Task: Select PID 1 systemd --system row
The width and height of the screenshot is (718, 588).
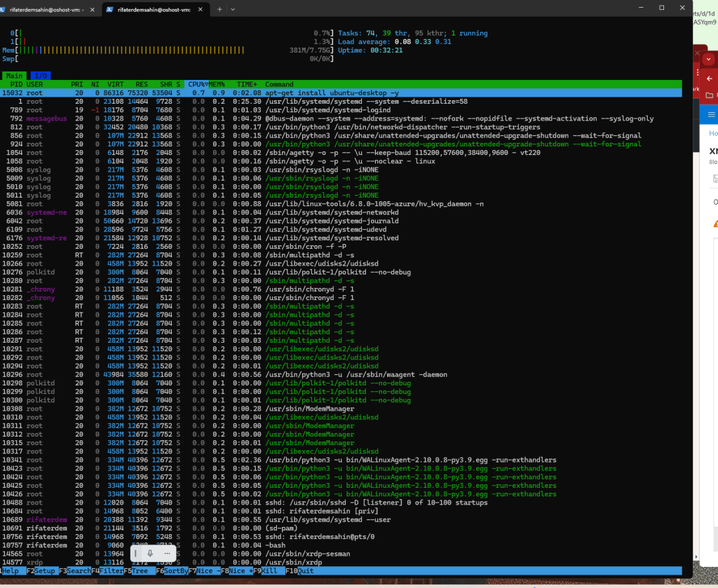Action: [341, 102]
